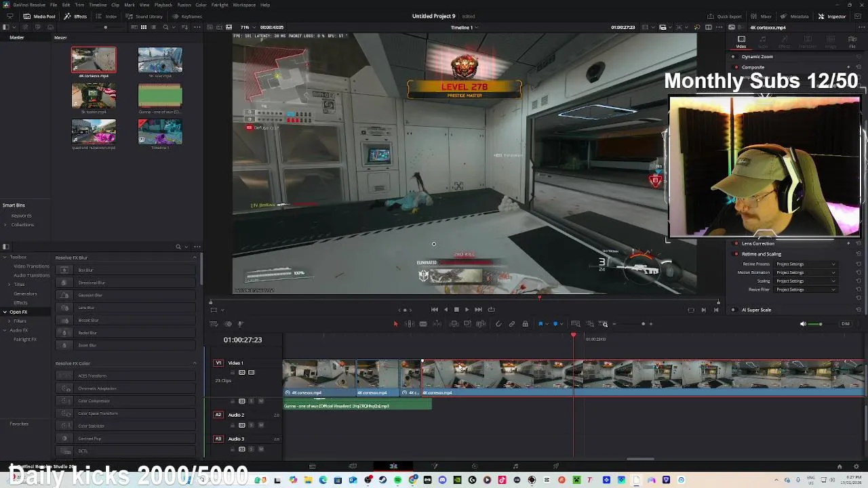Jump to first frame of the timeline
The height and width of the screenshot is (488, 868).
point(435,310)
